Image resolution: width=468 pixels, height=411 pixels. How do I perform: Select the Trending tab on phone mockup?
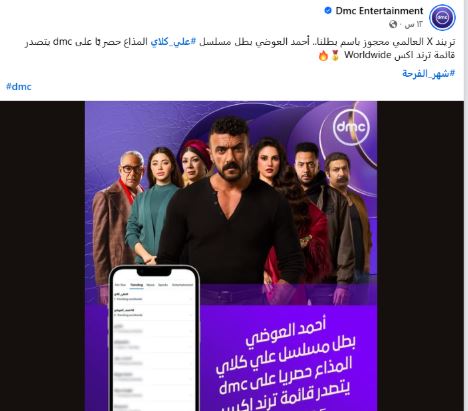coord(137,285)
